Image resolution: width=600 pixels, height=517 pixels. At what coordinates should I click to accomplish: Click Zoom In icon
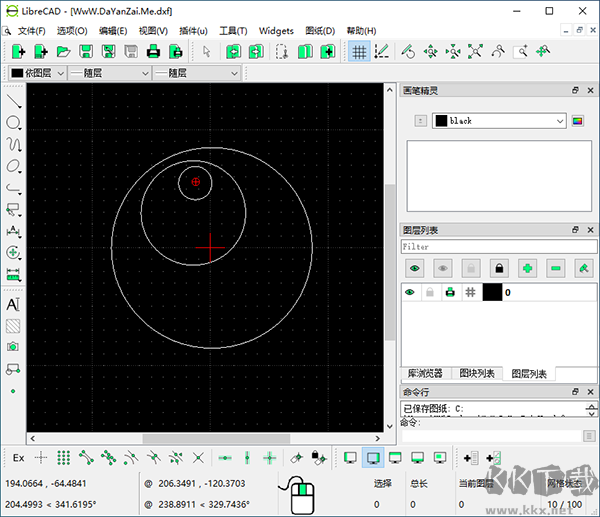(x=430, y=51)
